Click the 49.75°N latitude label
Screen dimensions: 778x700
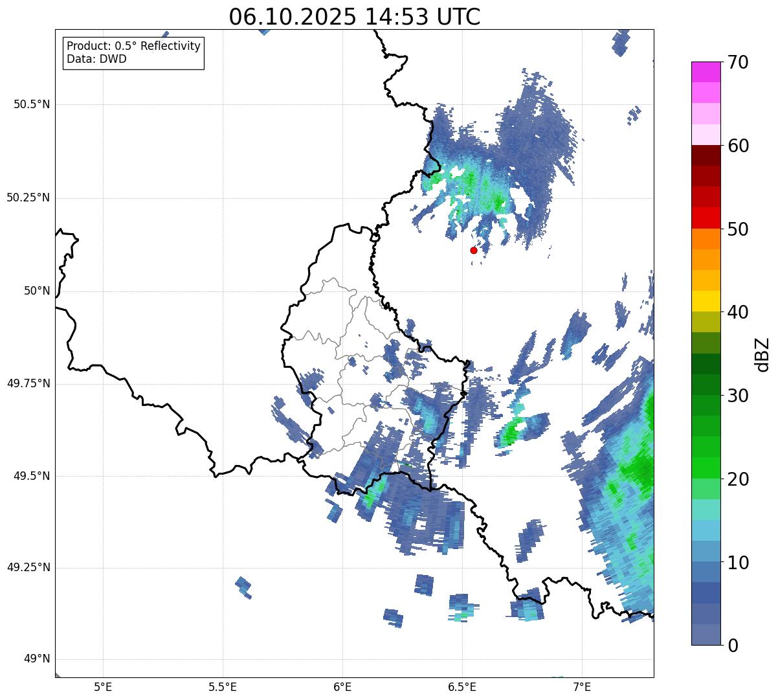click(28, 383)
